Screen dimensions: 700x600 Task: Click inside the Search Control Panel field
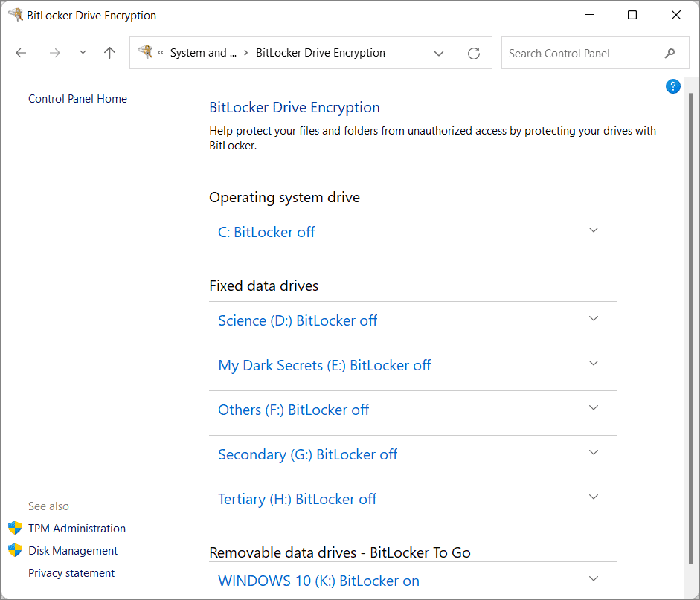pyautogui.click(x=580, y=53)
